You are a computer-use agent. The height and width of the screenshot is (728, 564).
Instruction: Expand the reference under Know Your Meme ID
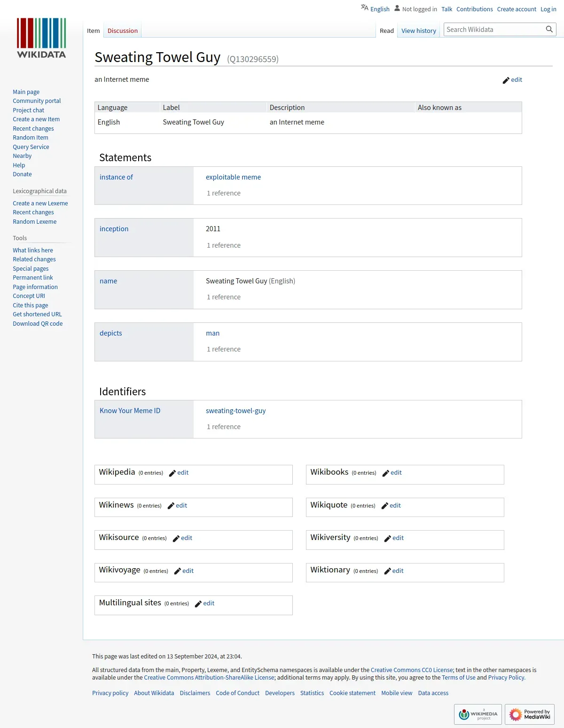(x=224, y=427)
